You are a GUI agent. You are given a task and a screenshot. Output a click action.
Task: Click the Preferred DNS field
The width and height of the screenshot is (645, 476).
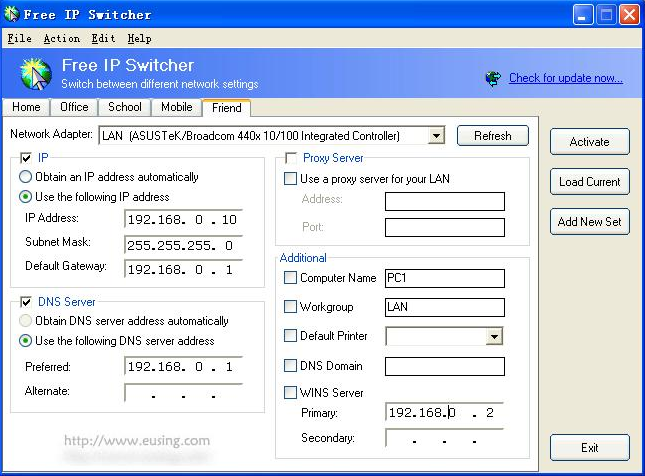point(183,367)
